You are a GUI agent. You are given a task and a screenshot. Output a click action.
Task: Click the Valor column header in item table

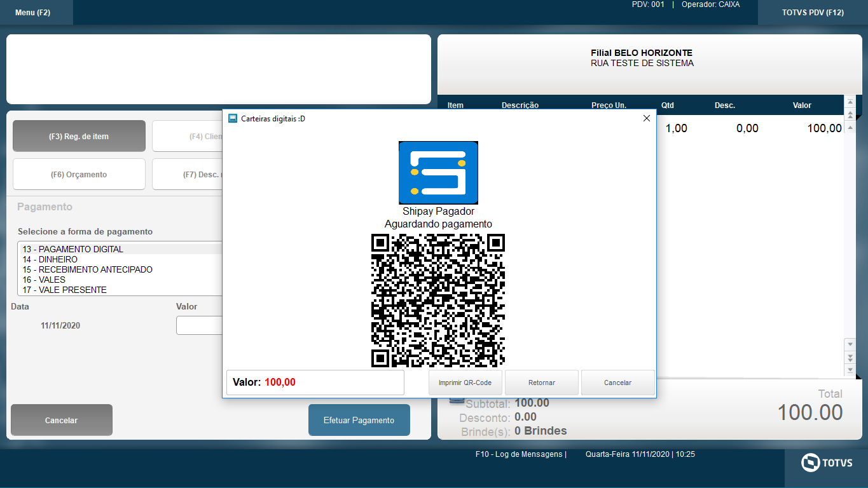(802, 105)
